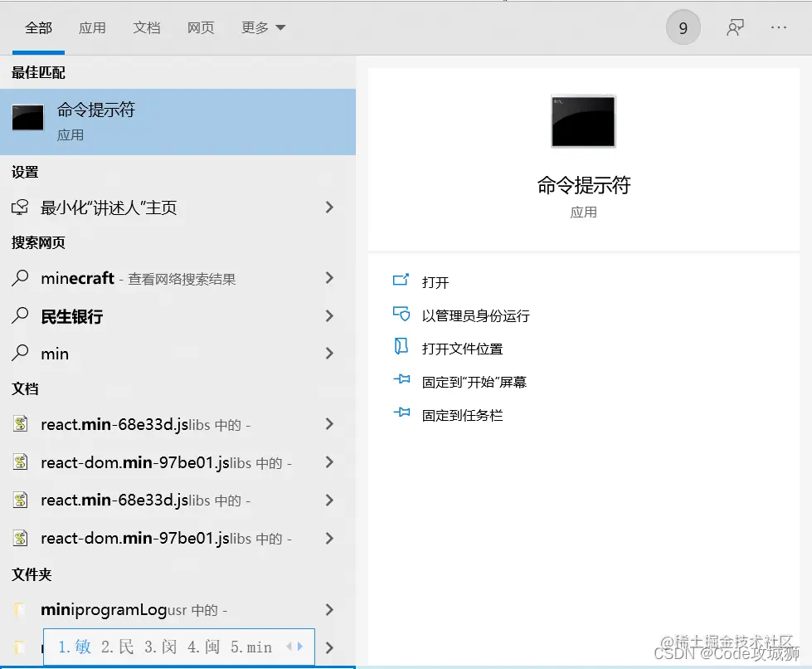Click the miniprogramLog folder icon
Viewport: 812px width, 669px height.
click(20, 608)
